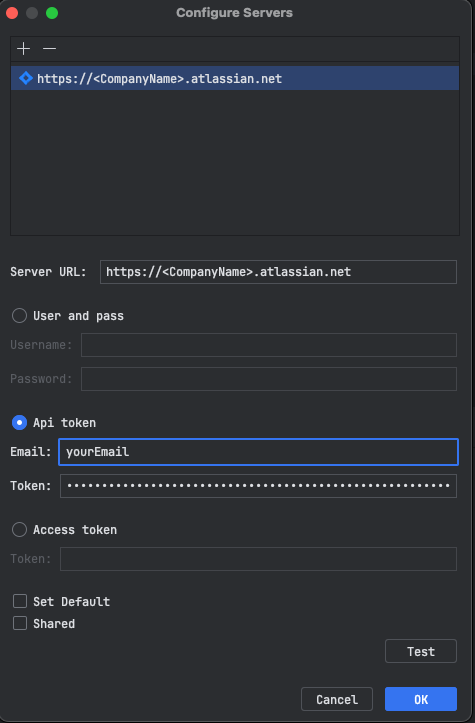Focus the Email field containing yourEmail
The width and height of the screenshot is (475, 723).
[x=258, y=452]
